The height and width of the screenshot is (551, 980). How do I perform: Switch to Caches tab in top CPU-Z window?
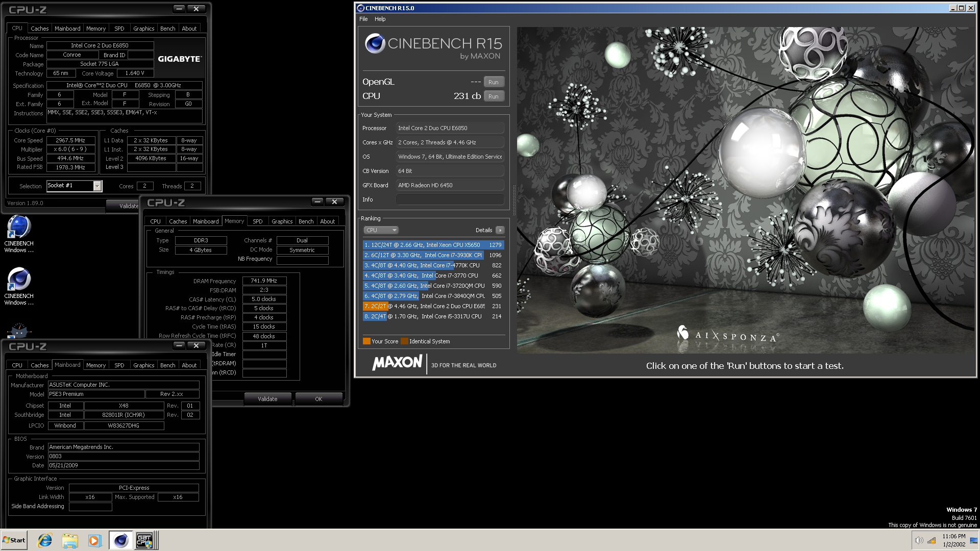39,29
